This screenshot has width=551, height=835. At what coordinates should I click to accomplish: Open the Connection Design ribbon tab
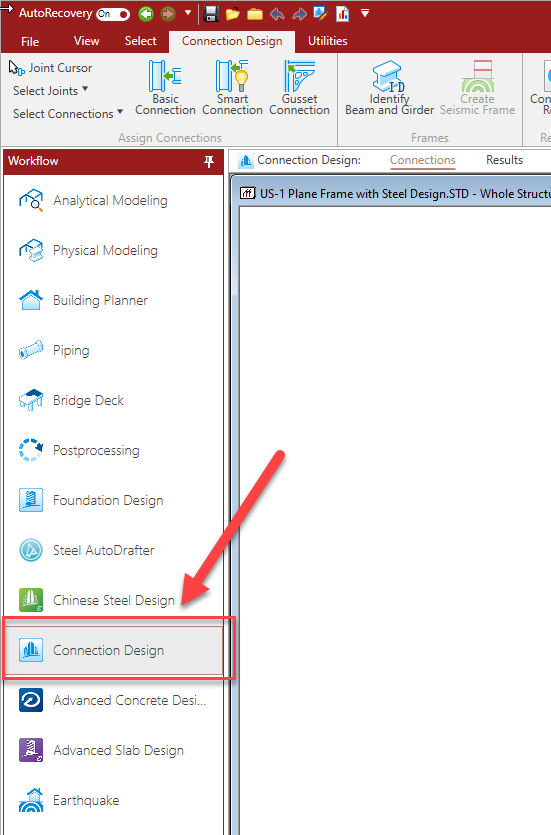pyautogui.click(x=232, y=41)
